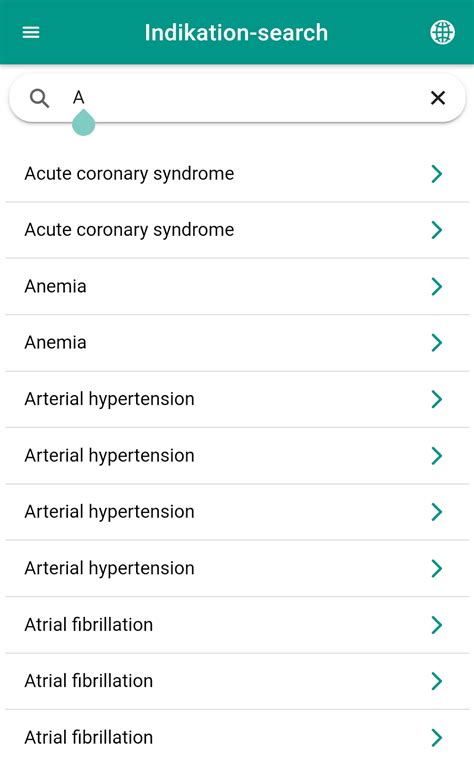
Task: Open second Acute coronary syndrome entry
Action: tap(237, 230)
